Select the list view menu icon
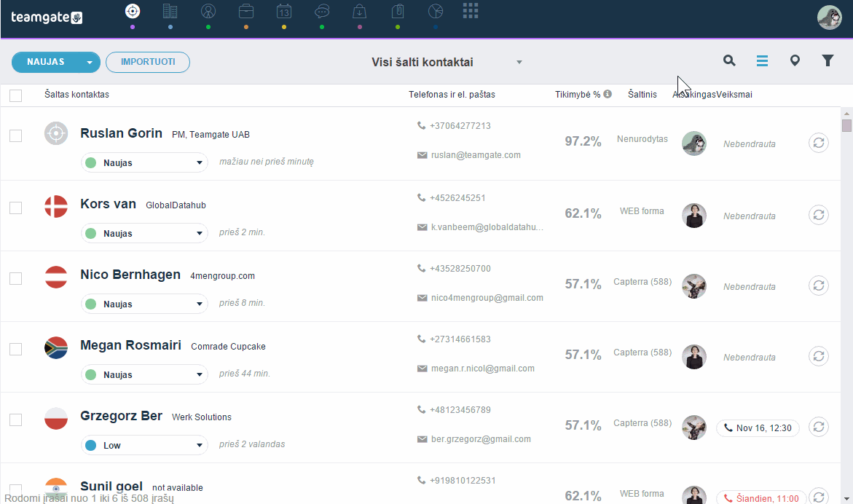Viewport: 853px width, 504px height. [762, 61]
